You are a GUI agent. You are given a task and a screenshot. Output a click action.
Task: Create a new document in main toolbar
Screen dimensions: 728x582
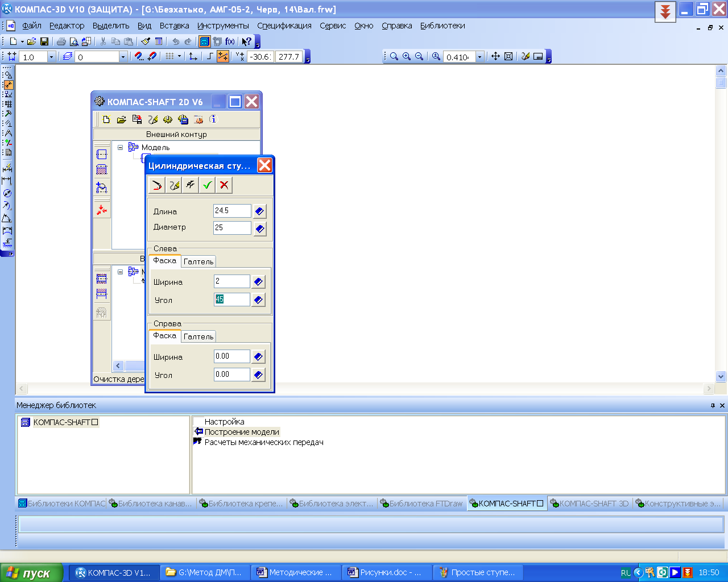click(14, 41)
